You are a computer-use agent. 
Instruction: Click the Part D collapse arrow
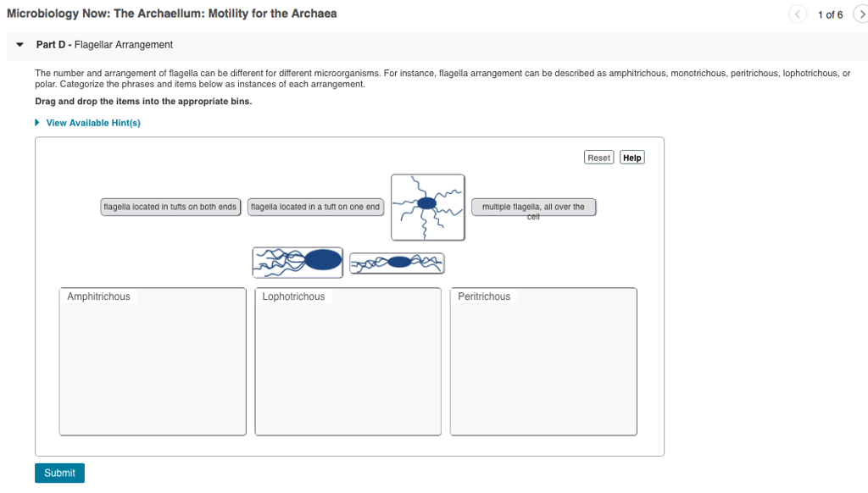click(19, 44)
